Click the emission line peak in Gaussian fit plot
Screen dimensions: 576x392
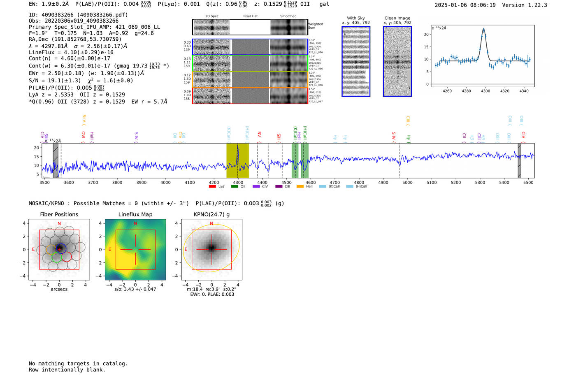483,29
